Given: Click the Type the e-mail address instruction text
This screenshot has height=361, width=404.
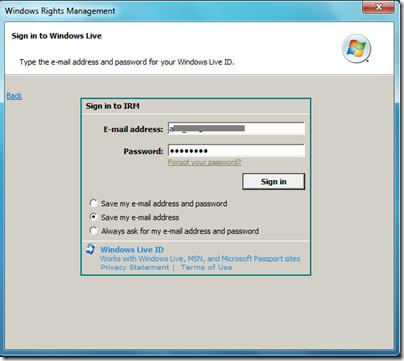Looking at the screenshot, I should pyautogui.click(x=127, y=62).
